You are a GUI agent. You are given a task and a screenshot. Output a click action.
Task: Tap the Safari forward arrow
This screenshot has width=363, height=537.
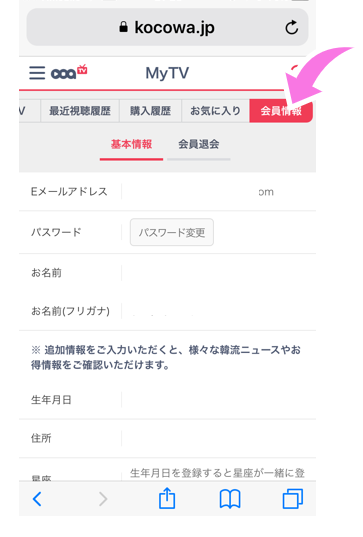103,499
